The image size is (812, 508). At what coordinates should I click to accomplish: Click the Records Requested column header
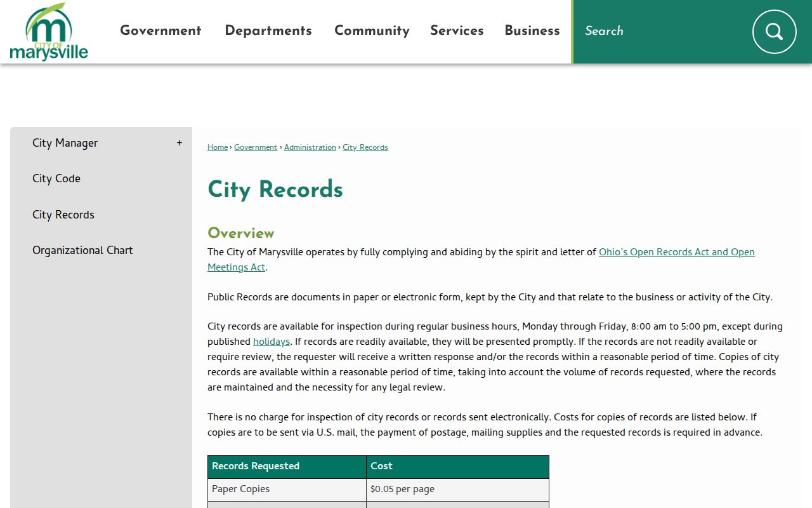pos(287,467)
